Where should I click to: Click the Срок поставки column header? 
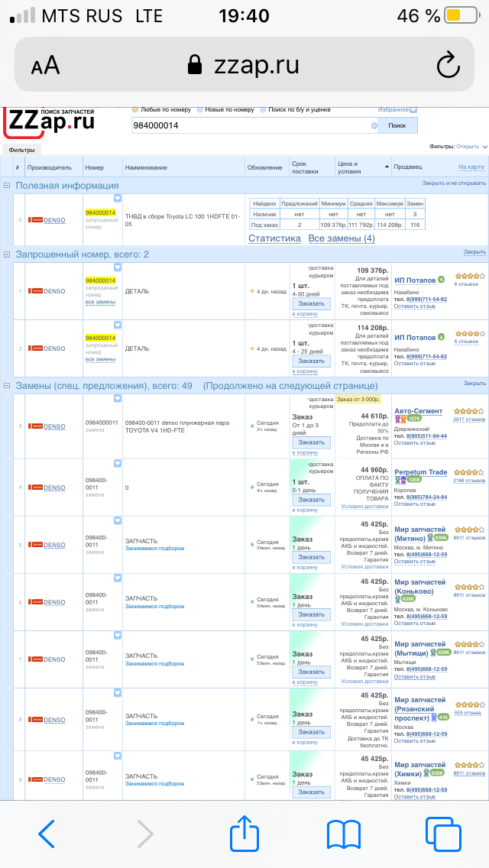(305, 167)
